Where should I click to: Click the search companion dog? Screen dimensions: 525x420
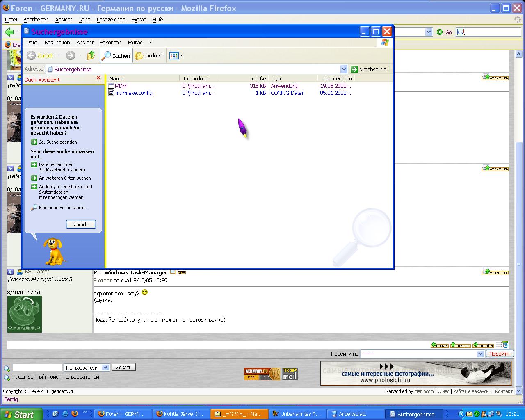54,251
